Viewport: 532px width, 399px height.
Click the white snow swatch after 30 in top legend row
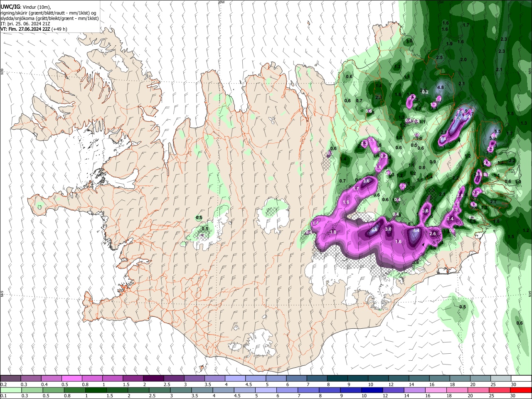point(521,379)
